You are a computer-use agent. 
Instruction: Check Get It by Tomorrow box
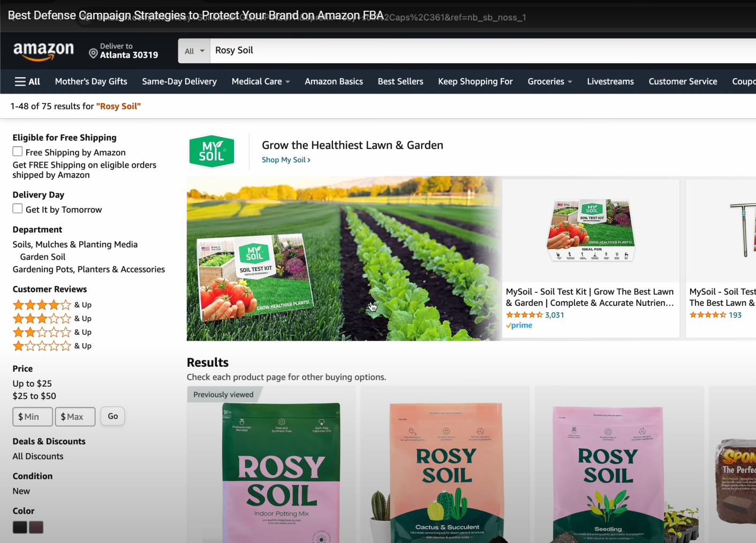pos(18,209)
